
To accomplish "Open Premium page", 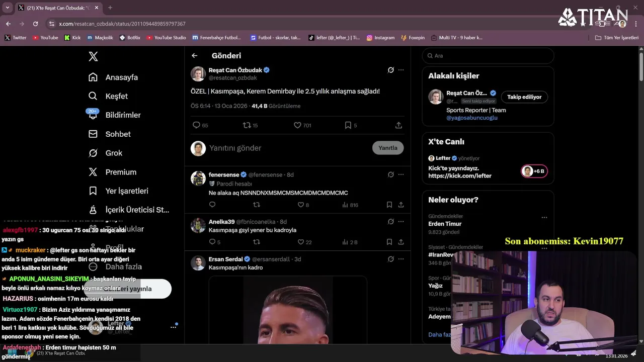I will click(x=112, y=172).
